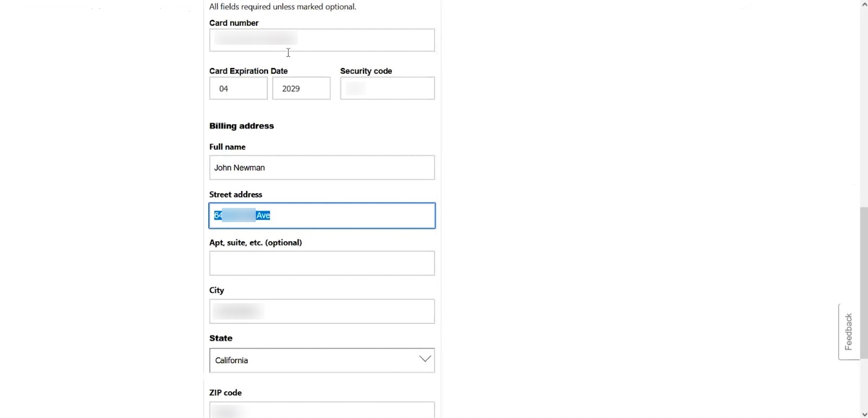Click the Billing address heading
The width and height of the screenshot is (868, 418).
click(241, 126)
